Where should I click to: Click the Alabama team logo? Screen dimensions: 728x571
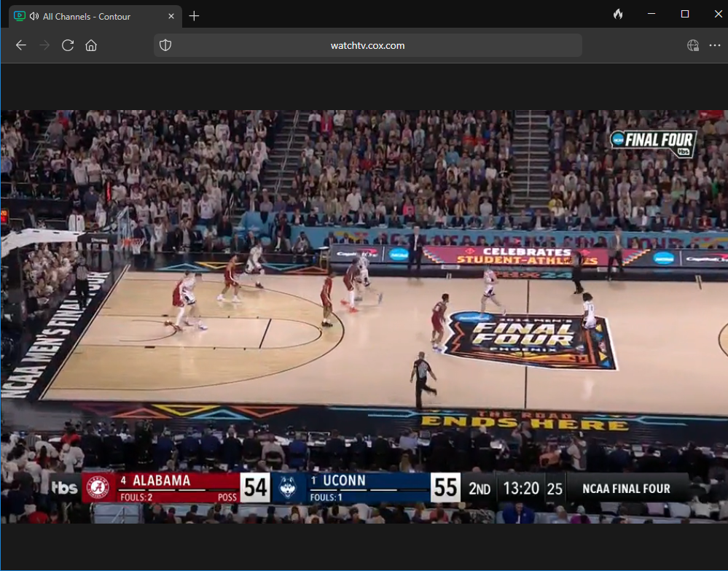coord(98,487)
